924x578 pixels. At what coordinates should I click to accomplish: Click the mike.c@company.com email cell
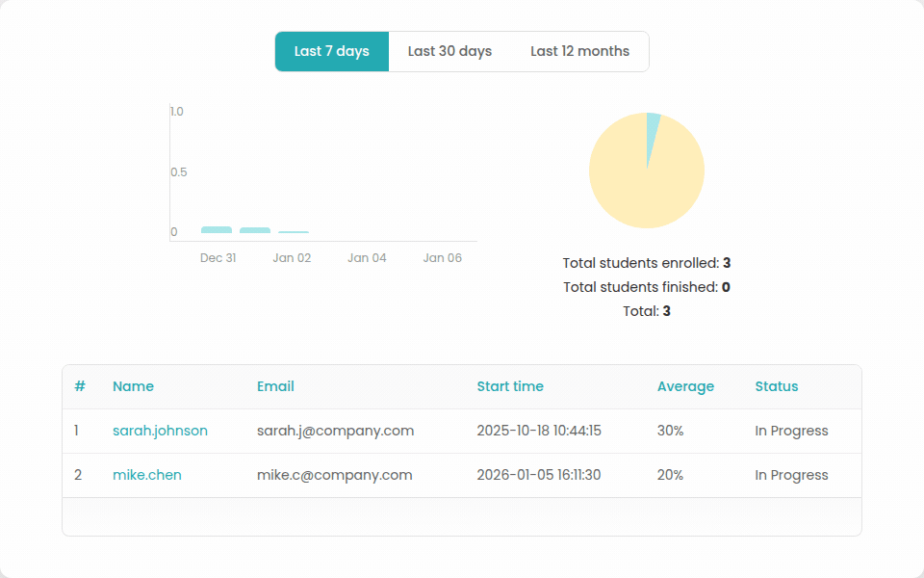[x=334, y=475]
